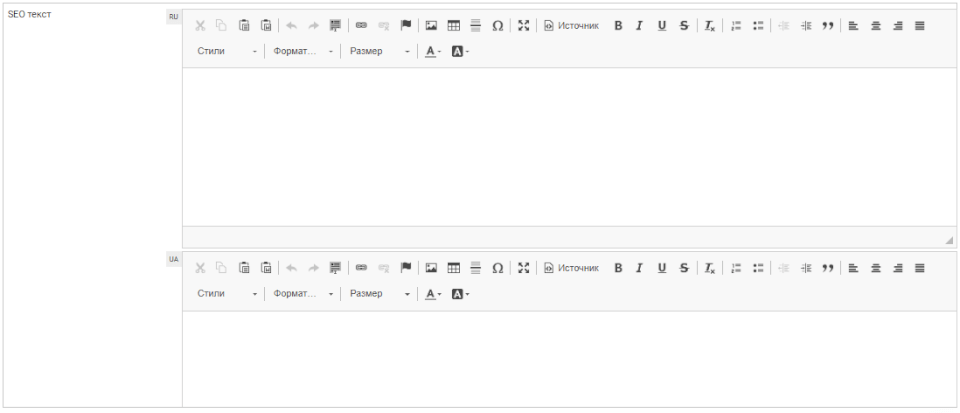Image resolution: width=960 pixels, height=413 pixels.
Task: Switch UA editor to Источник mode
Action: coord(571,268)
